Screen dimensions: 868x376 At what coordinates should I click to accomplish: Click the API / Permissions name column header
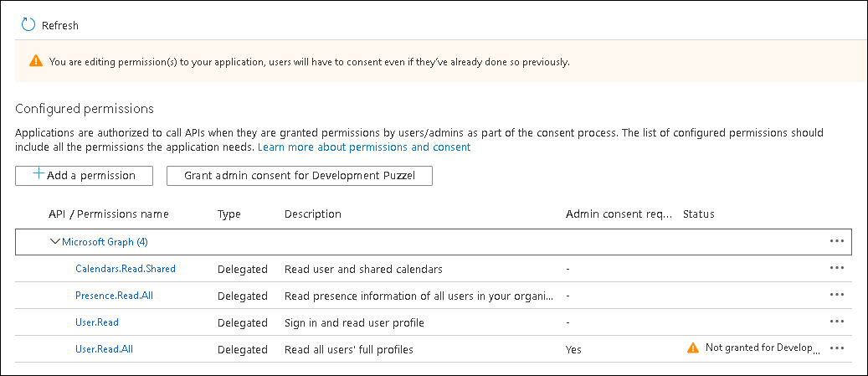coord(108,214)
